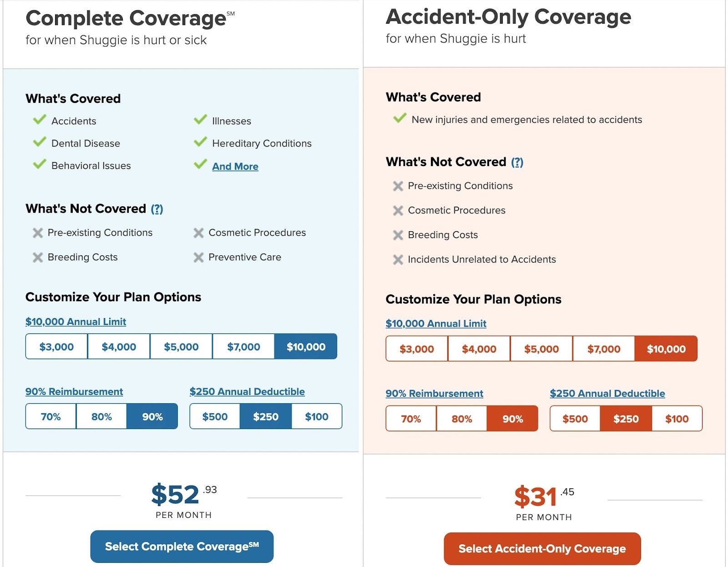Click the checkmark beside New injuries and emergencies
This screenshot has height=567, width=728.
pos(400,119)
